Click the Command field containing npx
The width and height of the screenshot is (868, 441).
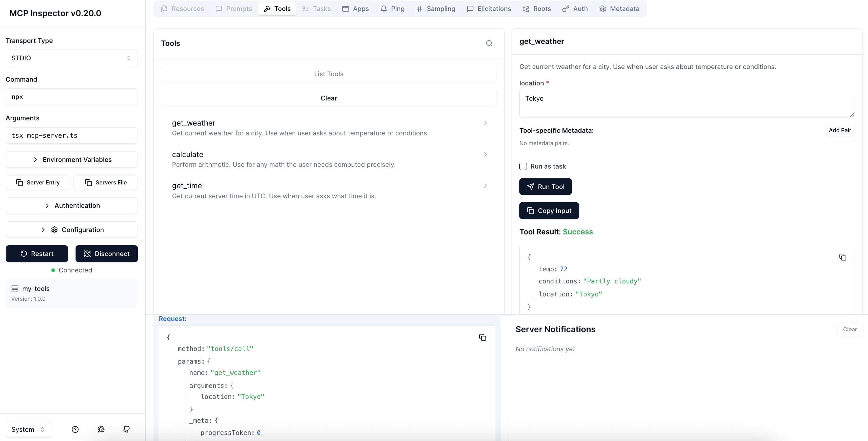[x=72, y=97]
